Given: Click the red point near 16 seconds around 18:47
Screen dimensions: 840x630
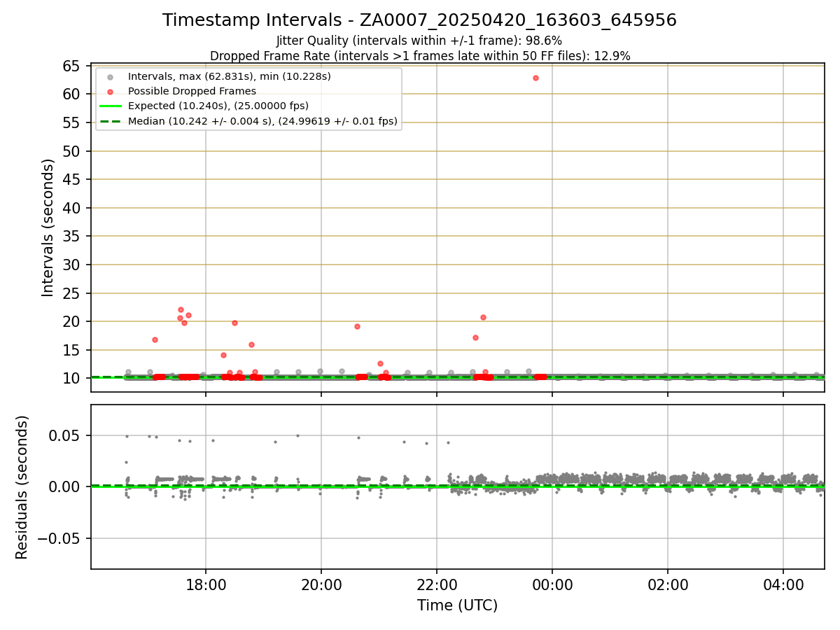Looking at the screenshot, I should tap(251, 344).
